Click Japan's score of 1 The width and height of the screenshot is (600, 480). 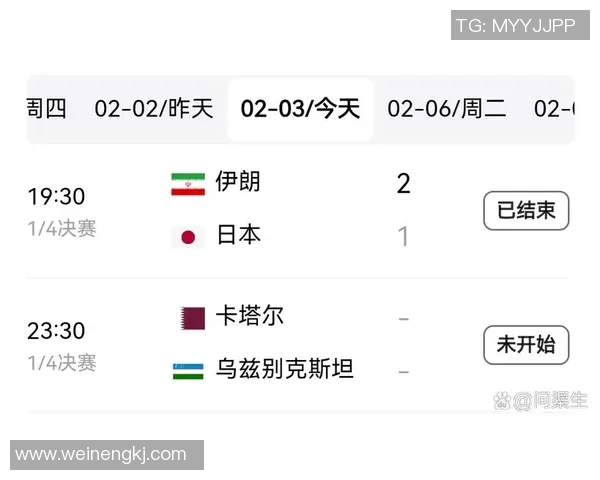click(x=403, y=237)
